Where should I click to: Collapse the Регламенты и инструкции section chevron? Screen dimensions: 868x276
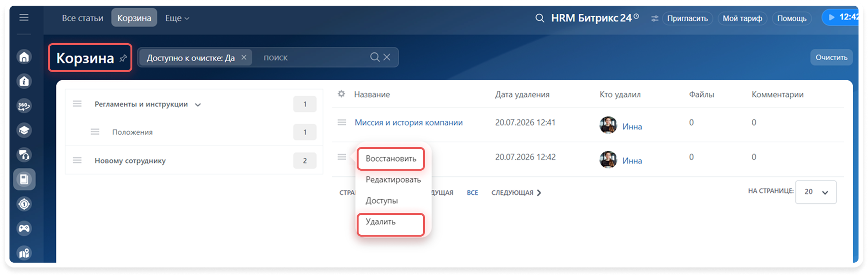coord(198,105)
